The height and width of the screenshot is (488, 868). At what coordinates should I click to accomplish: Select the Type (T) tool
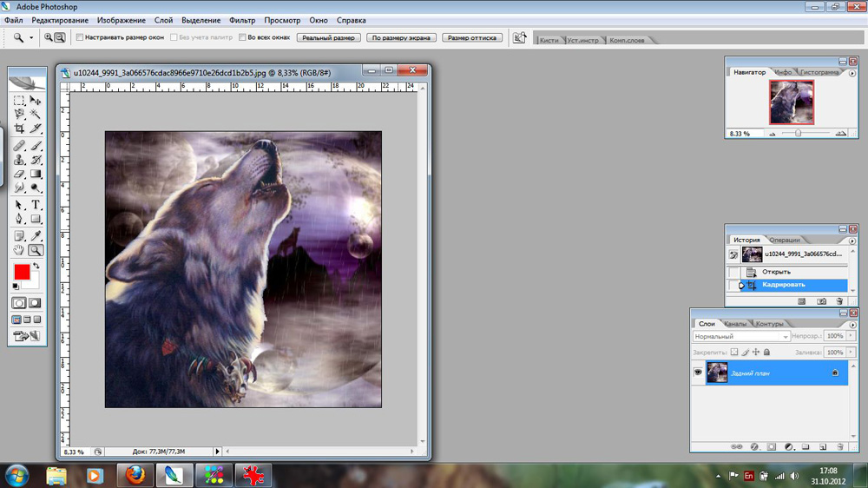36,204
